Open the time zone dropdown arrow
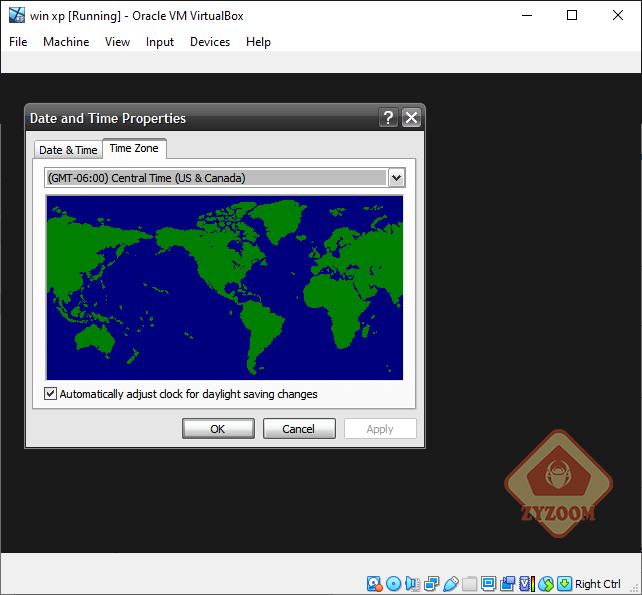 (396, 178)
